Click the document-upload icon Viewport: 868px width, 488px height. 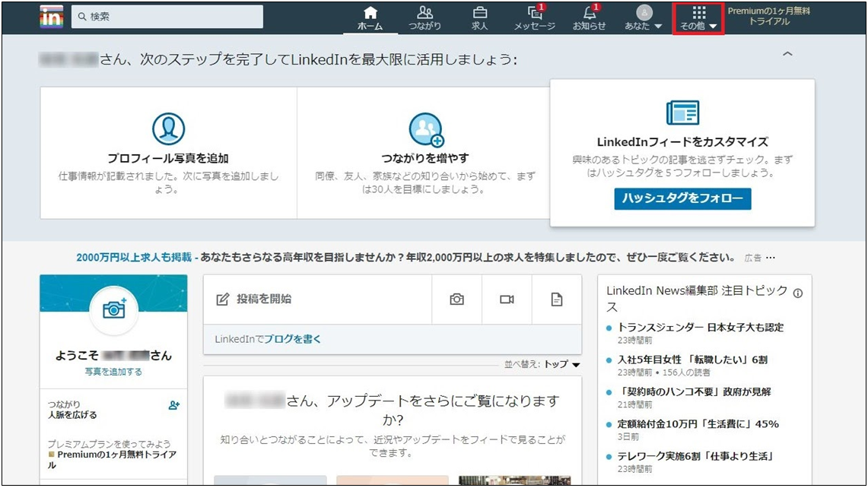click(x=556, y=299)
